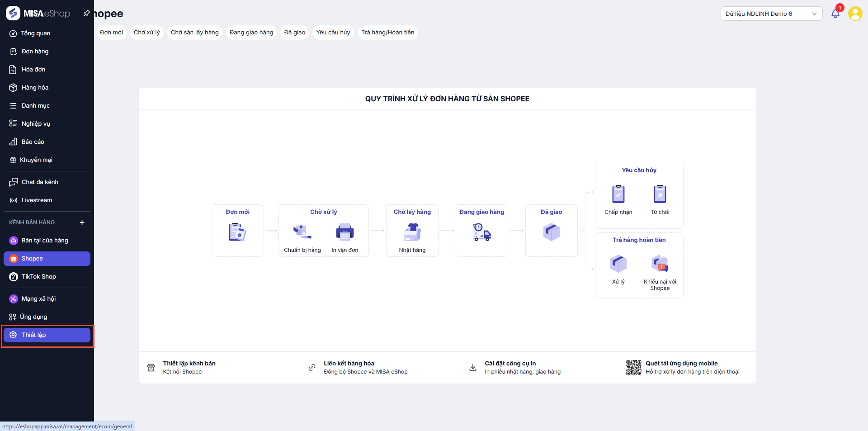Open Cài đặt công cụ in link
The height and width of the screenshot is (431, 868).
pyautogui.click(x=510, y=364)
